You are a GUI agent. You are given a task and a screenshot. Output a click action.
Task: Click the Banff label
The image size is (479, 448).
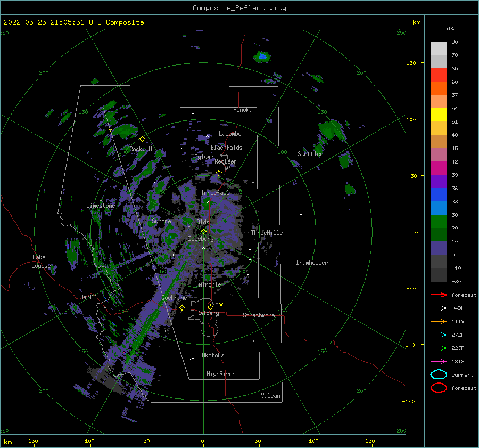coord(88,297)
